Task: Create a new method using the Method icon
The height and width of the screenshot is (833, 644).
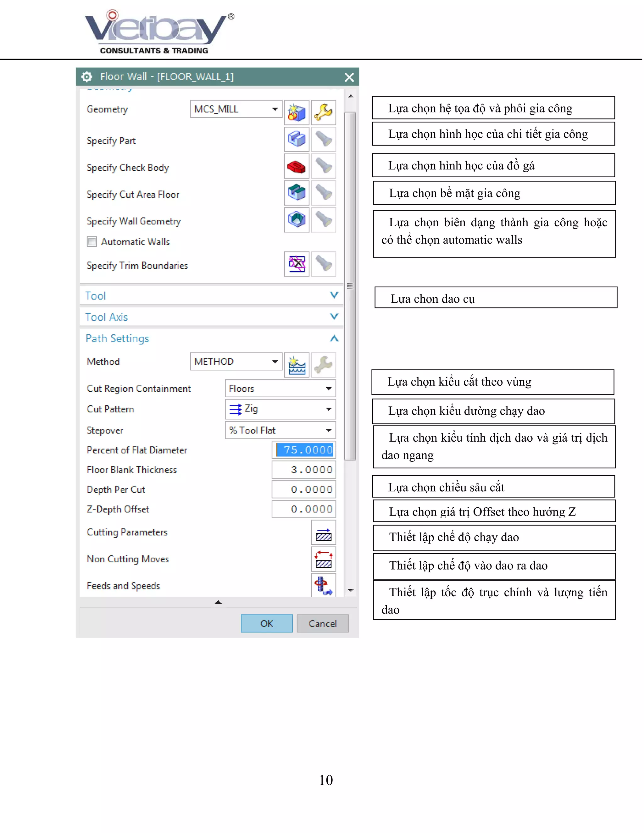Action: coord(297,365)
